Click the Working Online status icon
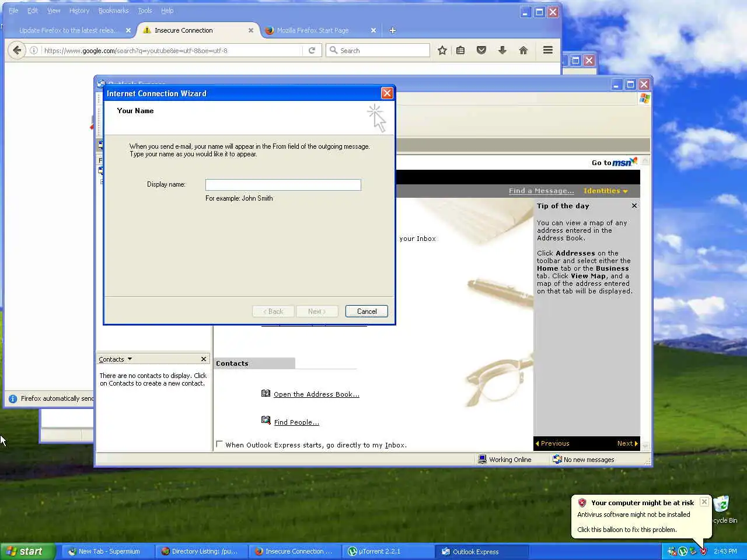Image resolution: width=747 pixels, height=560 pixels. click(x=482, y=459)
